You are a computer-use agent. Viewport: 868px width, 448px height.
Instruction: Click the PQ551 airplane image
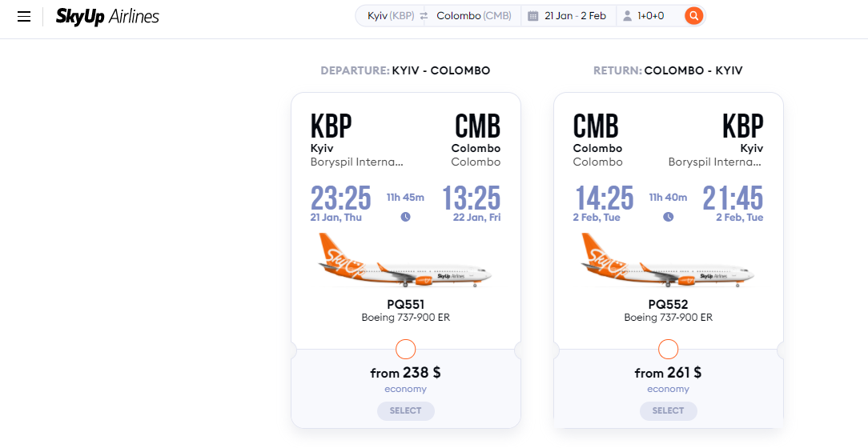pyautogui.click(x=405, y=261)
